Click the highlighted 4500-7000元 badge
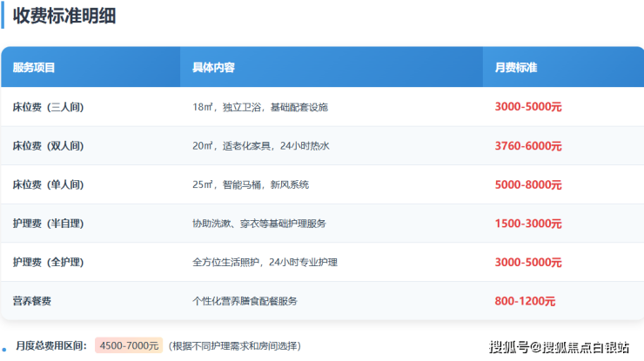This screenshot has width=644, height=361. [x=129, y=346]
